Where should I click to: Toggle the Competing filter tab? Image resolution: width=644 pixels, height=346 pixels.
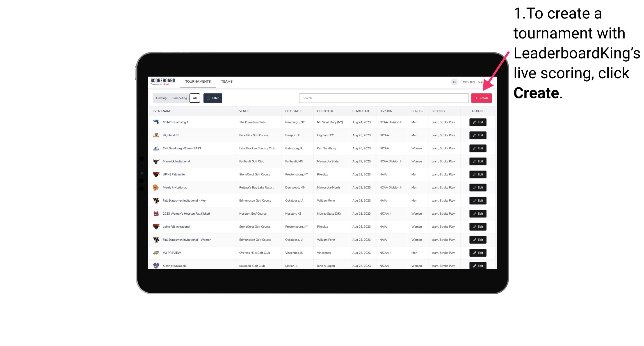coord(179,98)
